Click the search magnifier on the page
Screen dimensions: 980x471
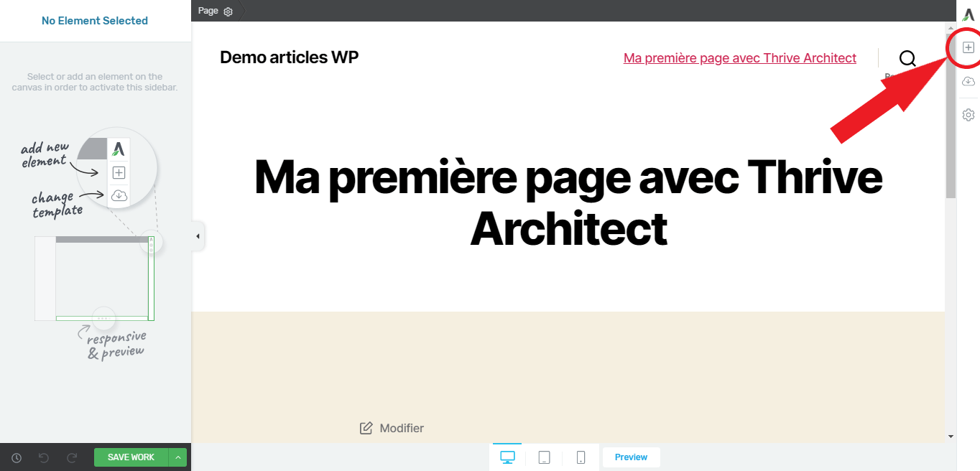point(907,58)
